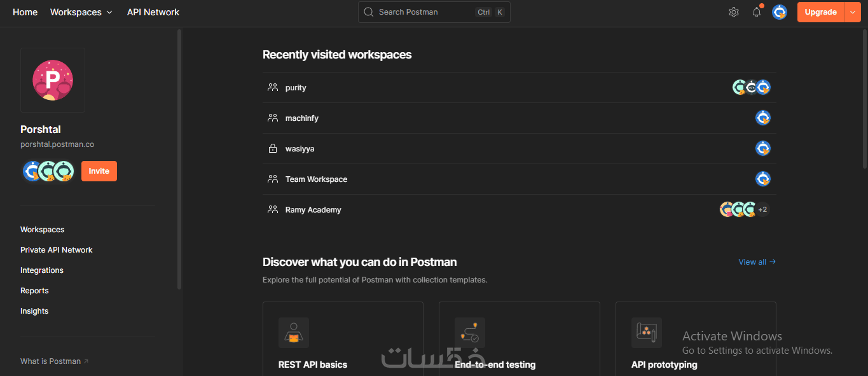Click the REST API basics template icon
The image size is (868, 376).
pos(293,333)
